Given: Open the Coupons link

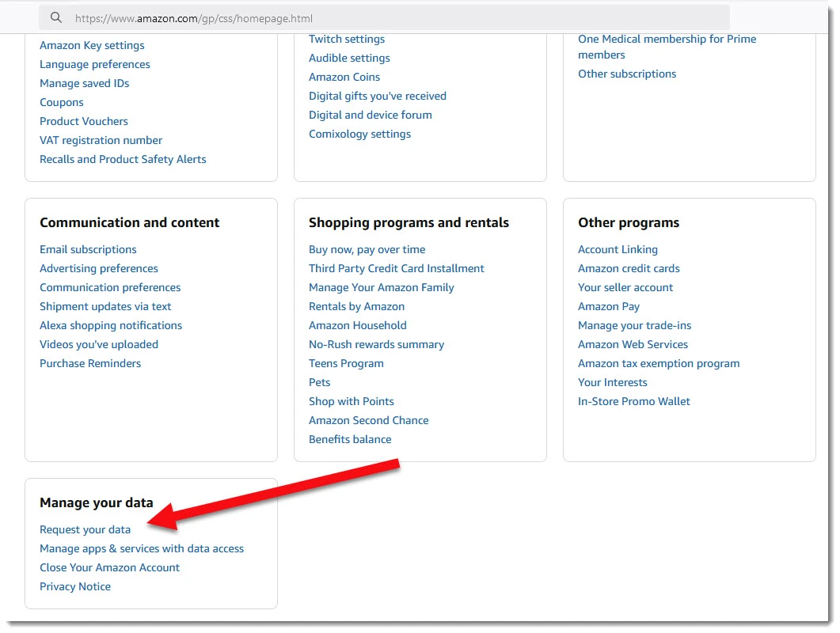Looking at the screenshot, I should 62,102.
